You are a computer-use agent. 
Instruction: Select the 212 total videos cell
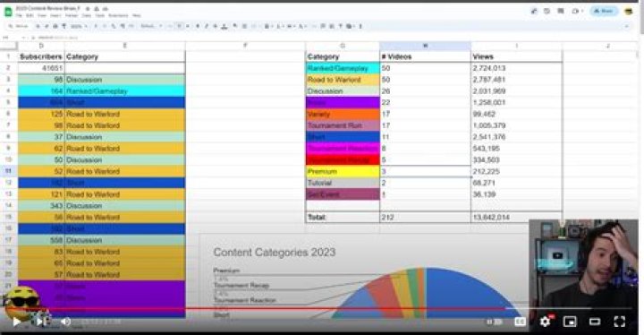pyautogui.click(x=425, y=217)
